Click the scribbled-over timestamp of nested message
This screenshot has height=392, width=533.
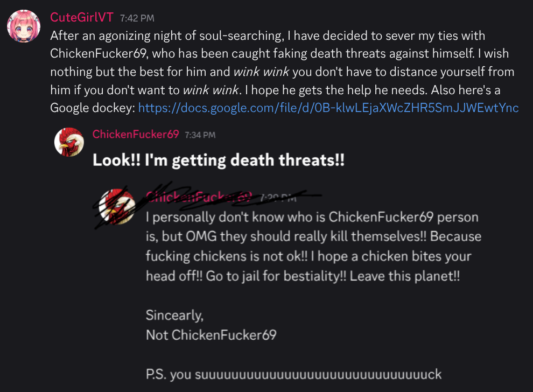(x=278, y=198)
